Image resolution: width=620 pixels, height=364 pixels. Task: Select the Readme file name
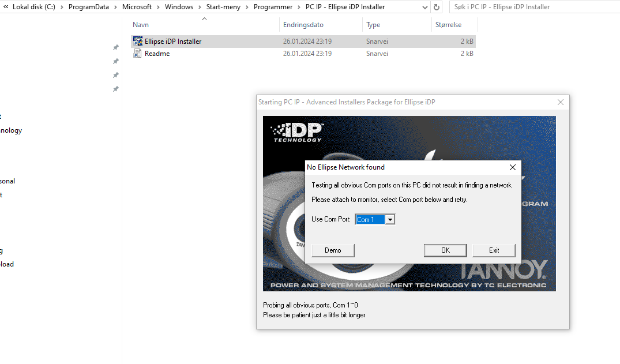[x=157, y=54]
